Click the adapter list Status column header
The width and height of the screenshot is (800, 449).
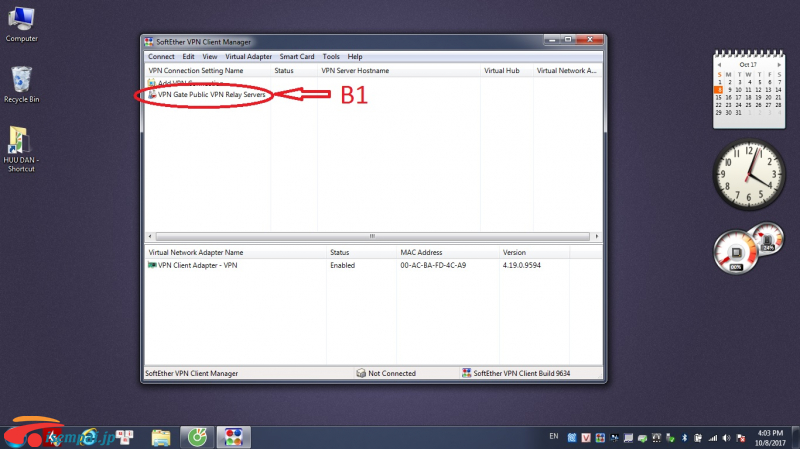pyautogui.click(x=361, y=253)
